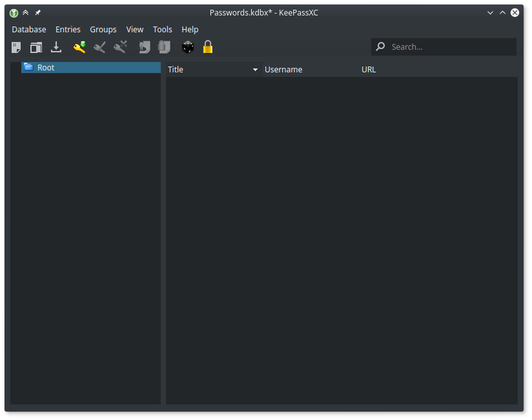Click the Title column sort arrow
532x420 pixels.
[255, 70]
